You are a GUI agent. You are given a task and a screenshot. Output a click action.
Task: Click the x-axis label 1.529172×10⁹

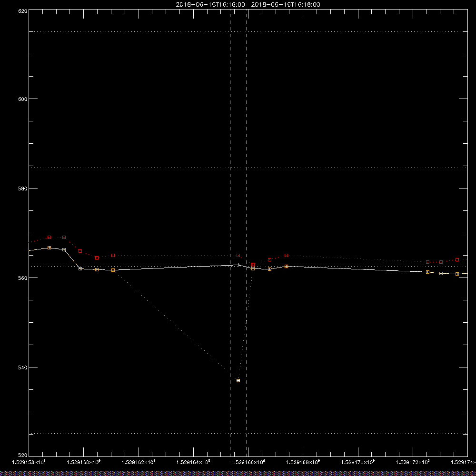(x=413, y=462)
